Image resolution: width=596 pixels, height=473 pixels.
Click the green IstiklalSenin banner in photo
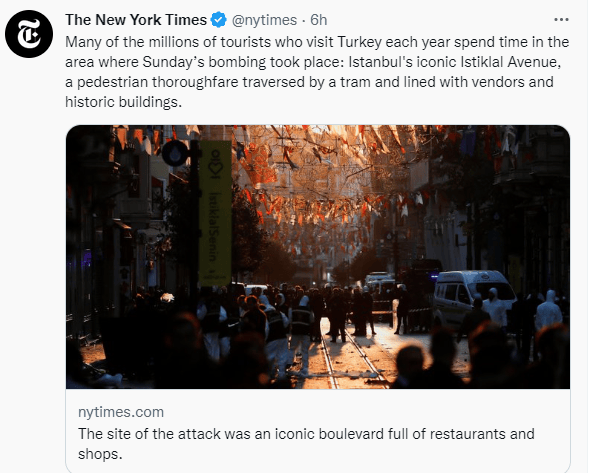pos(215,213)
